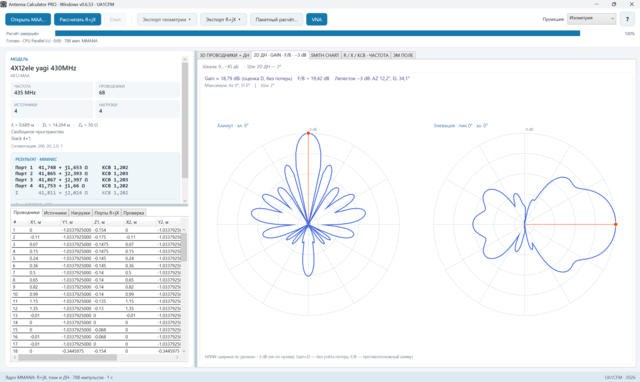640x382 pixels.
Task: Open the ЭМ ПОЛЕ tab
Action: point(403,55)
